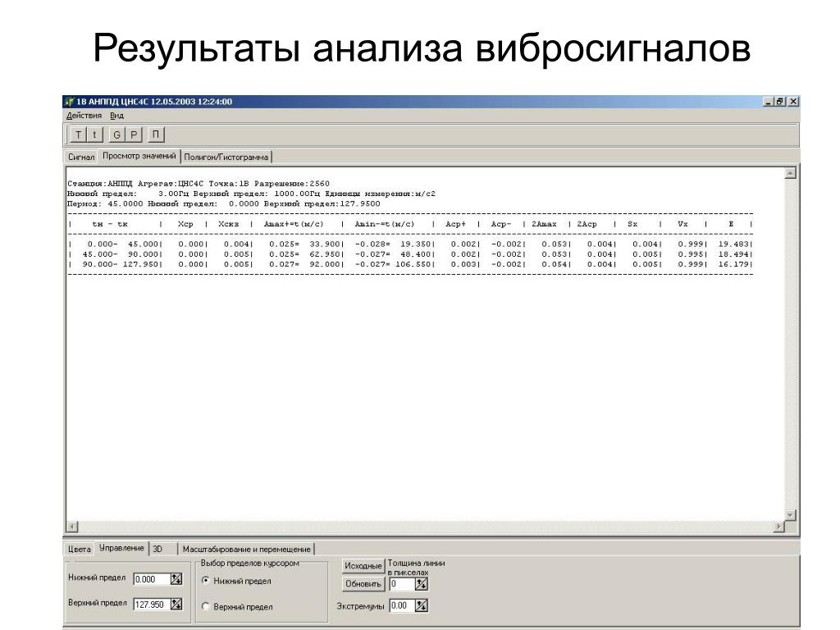Click the lowercase t toolbar button
This screenshot has width=840, height=630.
pos(94,135)
